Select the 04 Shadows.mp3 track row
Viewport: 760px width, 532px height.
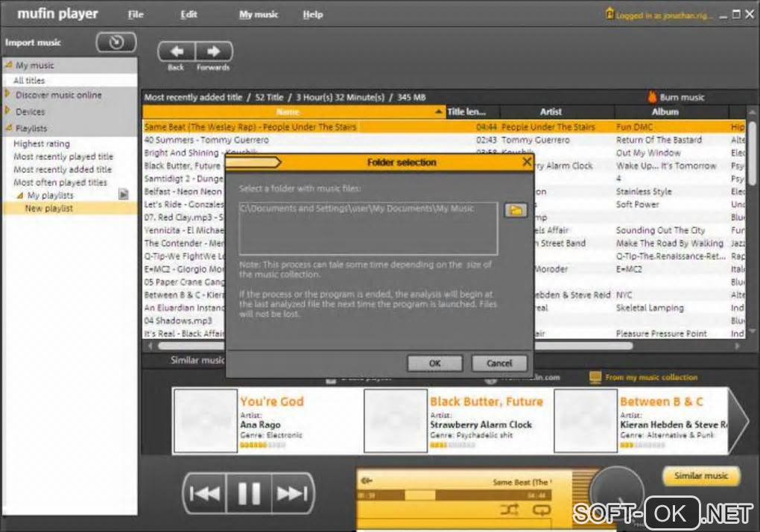178,320
